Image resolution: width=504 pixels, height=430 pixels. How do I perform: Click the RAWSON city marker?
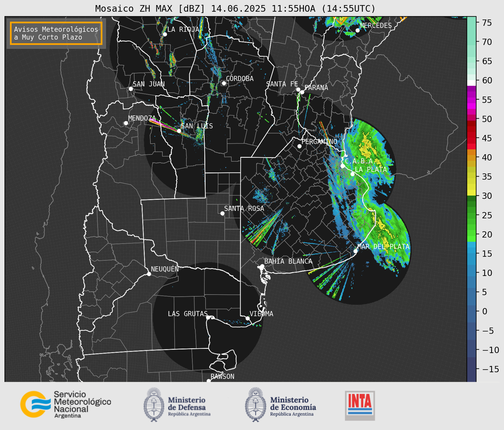(209, 381)
